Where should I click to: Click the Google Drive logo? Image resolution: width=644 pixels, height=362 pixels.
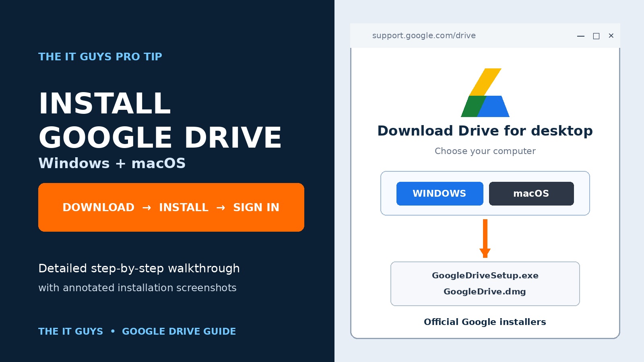485,93
